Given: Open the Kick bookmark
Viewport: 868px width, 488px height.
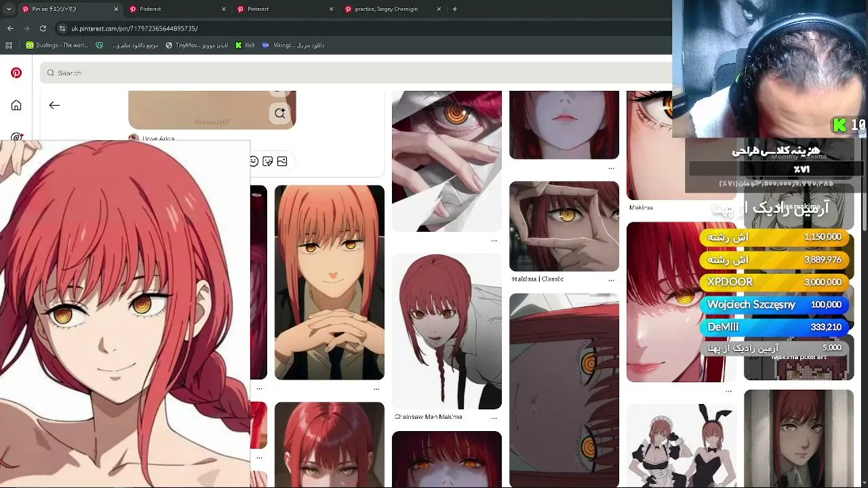Looking at the screenshot, I should click(x=245, y=45).
